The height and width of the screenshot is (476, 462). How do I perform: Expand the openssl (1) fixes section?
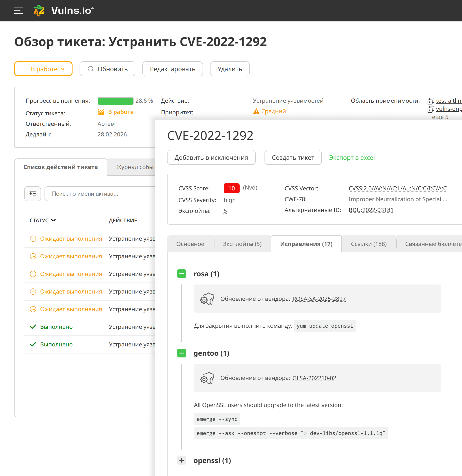point(181,460)
